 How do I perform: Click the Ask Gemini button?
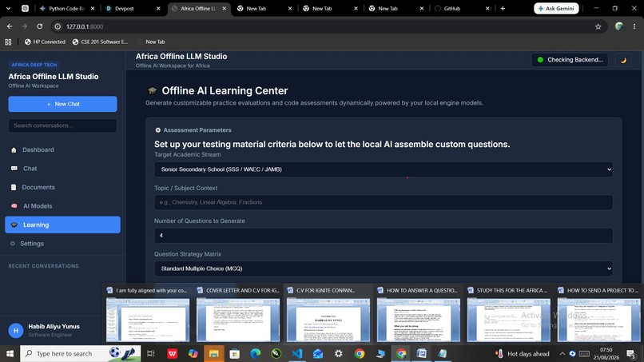(x=556, y=8)
